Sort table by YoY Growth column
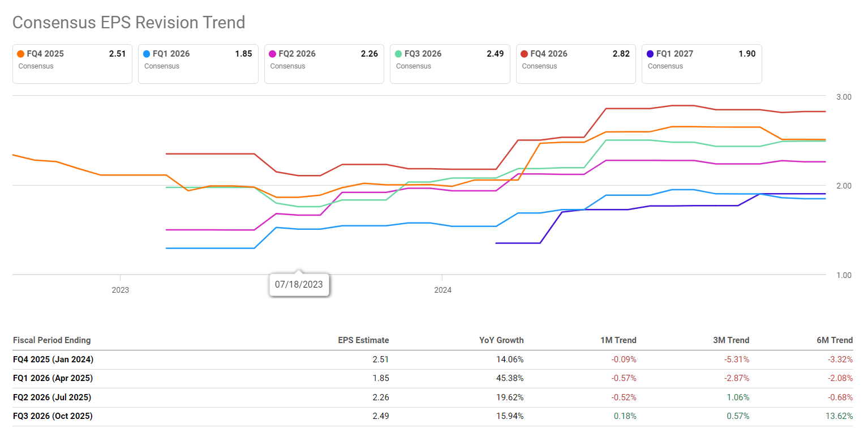This screenshot has width=868, height=428. point(501,340)
